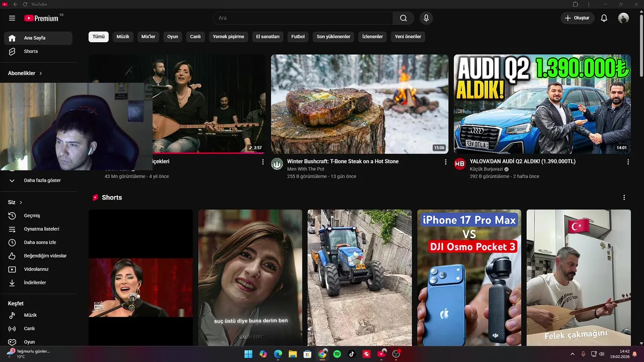Go to Ana Sayfa in sidebar
This screenshot has width=644, height=362.
pyautogui.click(x=38, y=38)
